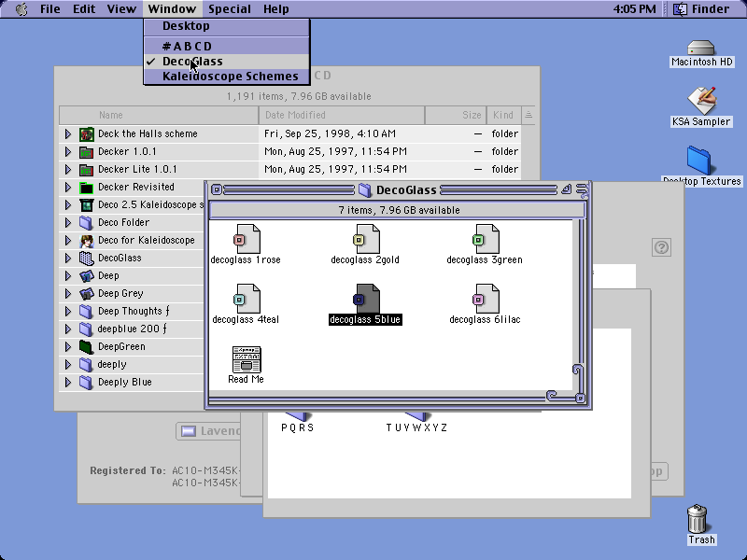This screenshot has height=560, width=747.
Task: Sort list by Date Modified column header
Action: click(342, 115)
